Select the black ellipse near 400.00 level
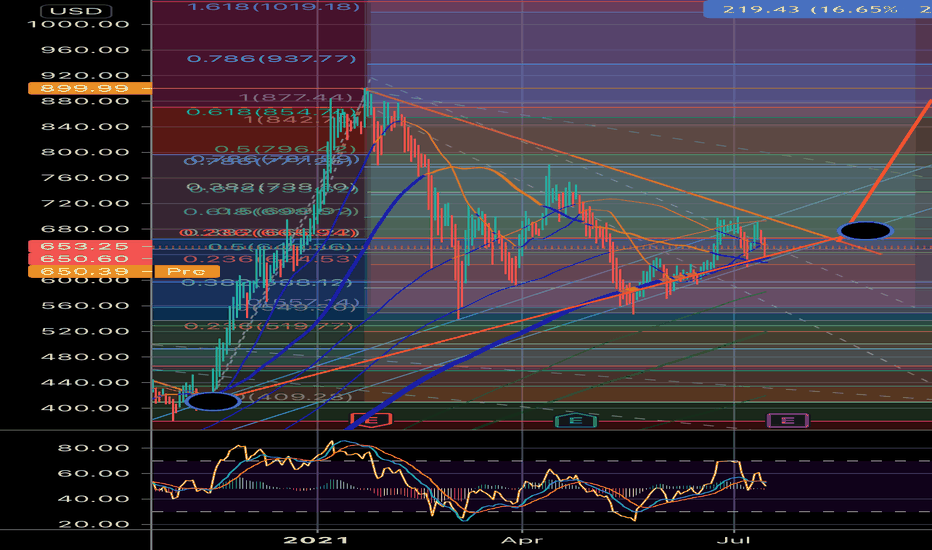Image resolution: width=932 pixels, height=550 pixels. tap(213, 401)
